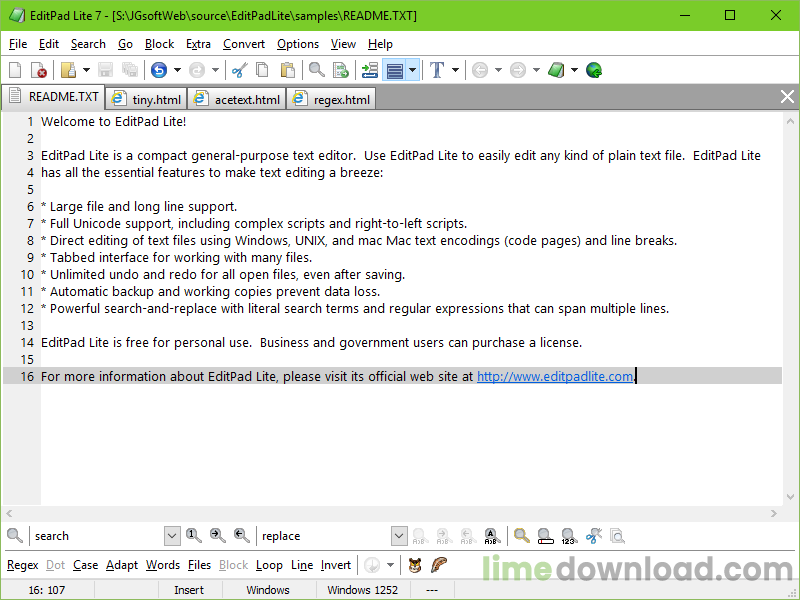Click the New file icon
The image size is (800, 600).
(15, 70)
